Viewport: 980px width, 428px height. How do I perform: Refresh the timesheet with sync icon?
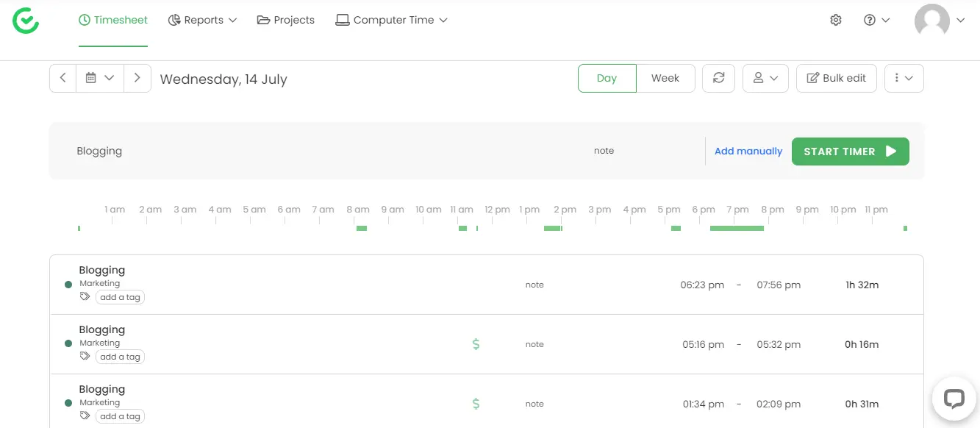pos(718,78)
